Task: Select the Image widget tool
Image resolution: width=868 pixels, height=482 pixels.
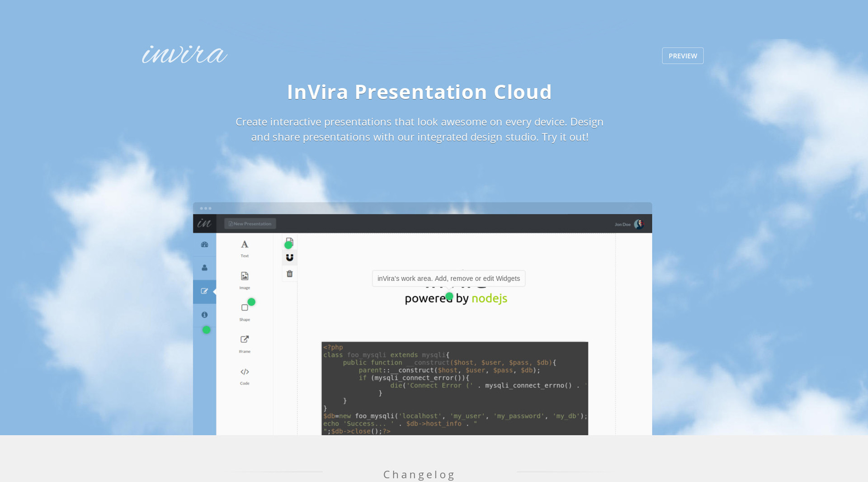Action: [245, 280]
